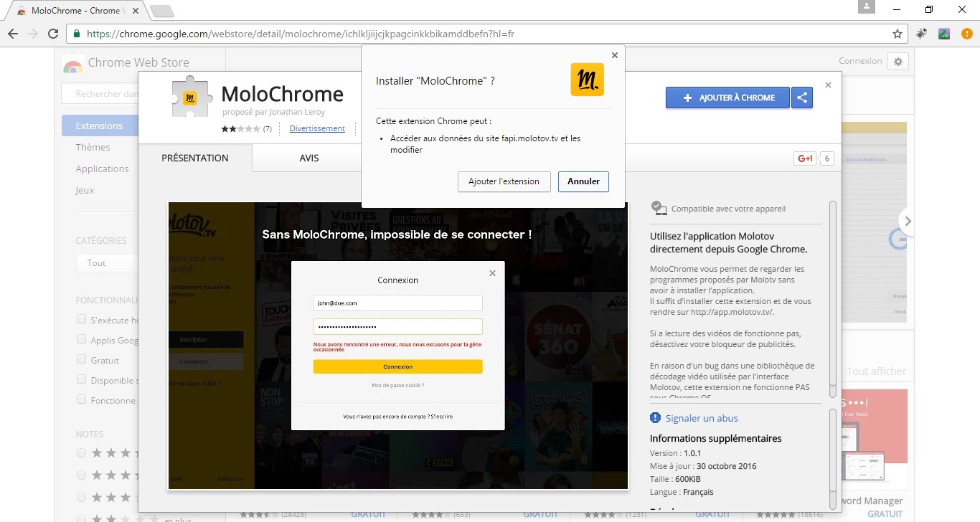Click Ajouter l'extension button
The height and width of the screenshot is (522, 980).
coord(504,182)
